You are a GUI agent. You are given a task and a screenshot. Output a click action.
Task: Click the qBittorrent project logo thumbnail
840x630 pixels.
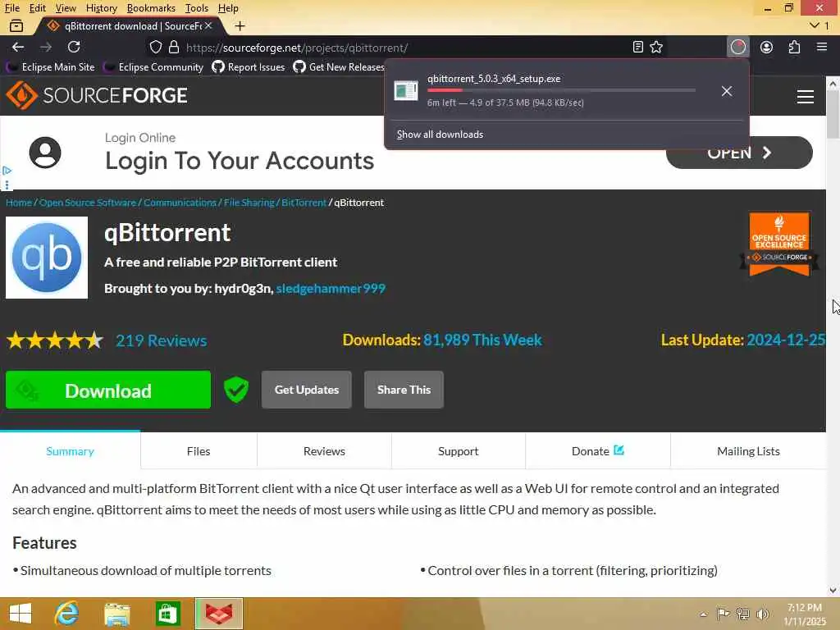click(x=47, y=258)
